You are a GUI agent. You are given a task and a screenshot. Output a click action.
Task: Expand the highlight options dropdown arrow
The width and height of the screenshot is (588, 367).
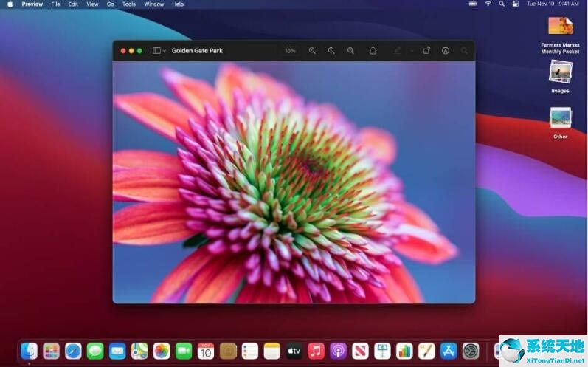411,51
